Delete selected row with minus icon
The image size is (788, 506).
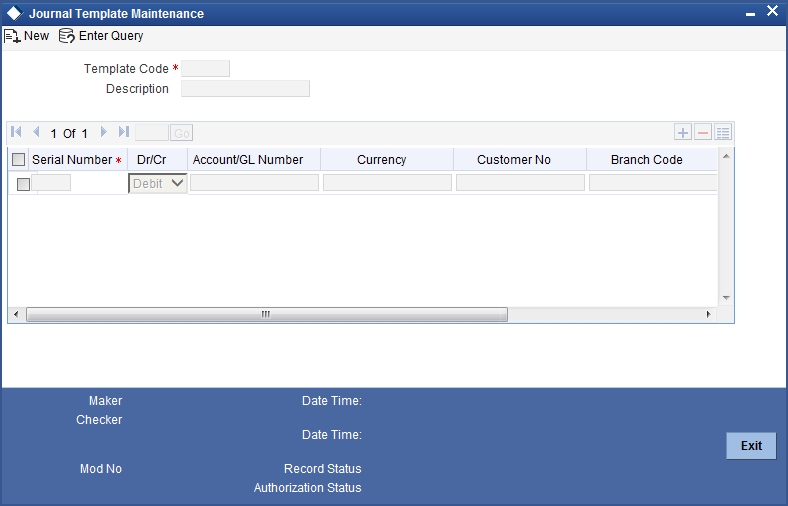click(703, 133)
